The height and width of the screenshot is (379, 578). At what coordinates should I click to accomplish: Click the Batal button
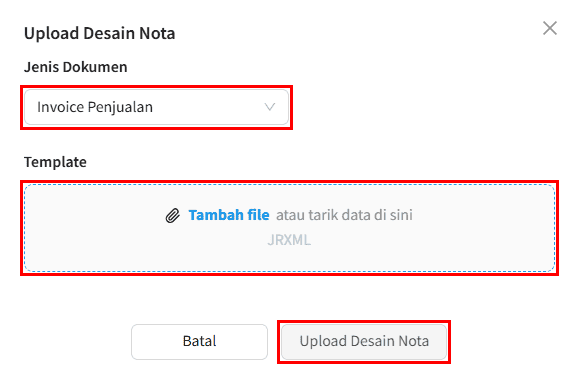[199, 341]
